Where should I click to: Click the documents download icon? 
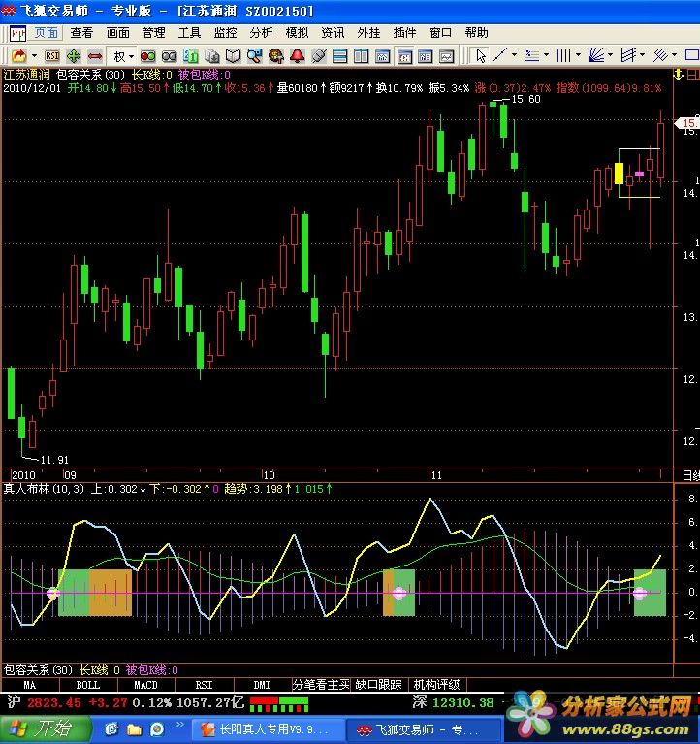click(x=212, y=56)
